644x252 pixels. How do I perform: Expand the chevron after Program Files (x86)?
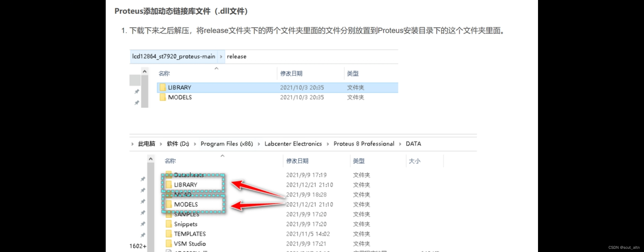(259, 144)
